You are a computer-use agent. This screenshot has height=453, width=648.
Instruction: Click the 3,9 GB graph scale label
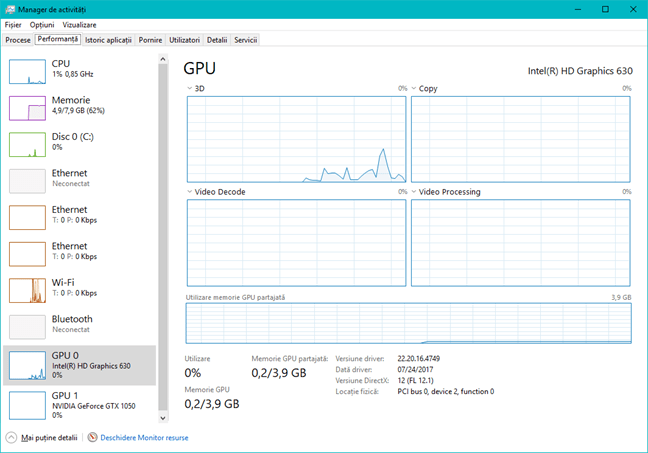[622, 297]
